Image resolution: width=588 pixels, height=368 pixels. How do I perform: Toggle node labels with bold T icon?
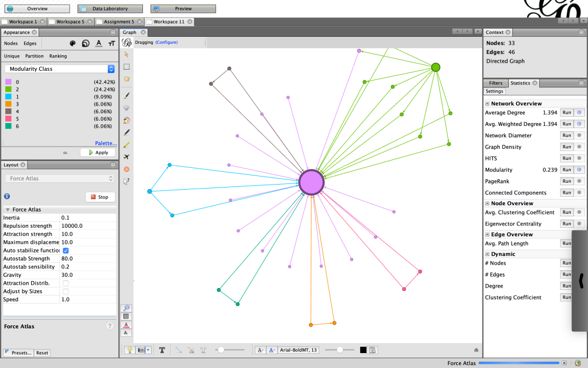[163, 350]
